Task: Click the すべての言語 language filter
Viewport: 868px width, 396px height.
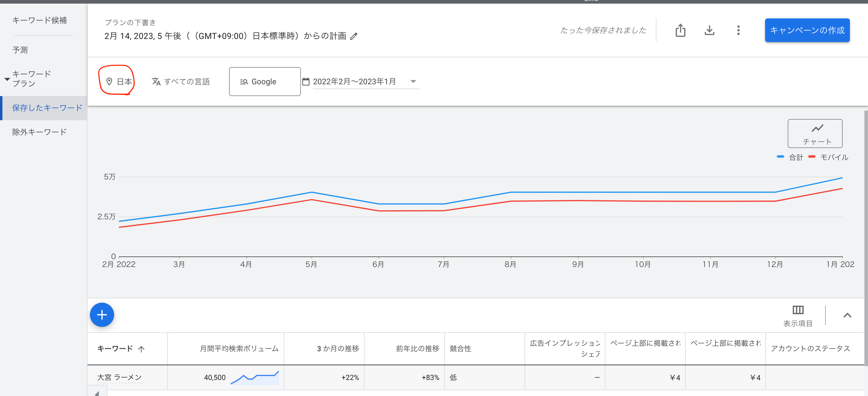Action: click(x=181, y=81)
